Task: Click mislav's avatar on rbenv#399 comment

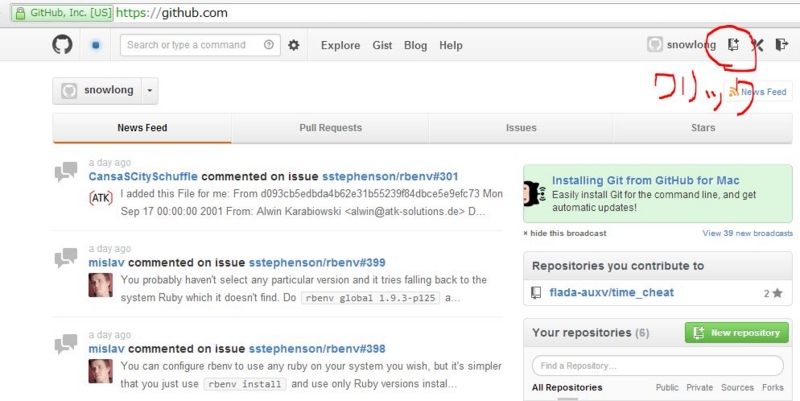Action: [x=101, y=285]
